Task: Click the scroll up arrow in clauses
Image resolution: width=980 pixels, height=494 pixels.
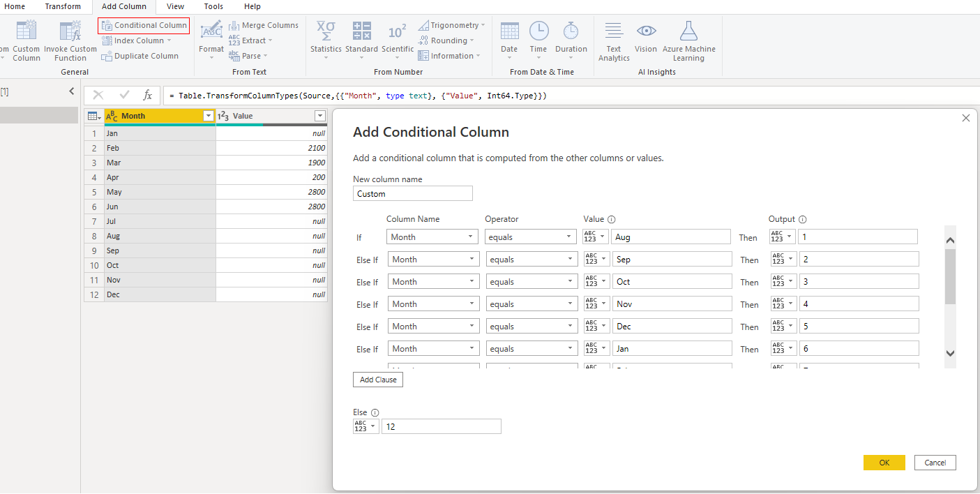Action: tap(950, 240)
